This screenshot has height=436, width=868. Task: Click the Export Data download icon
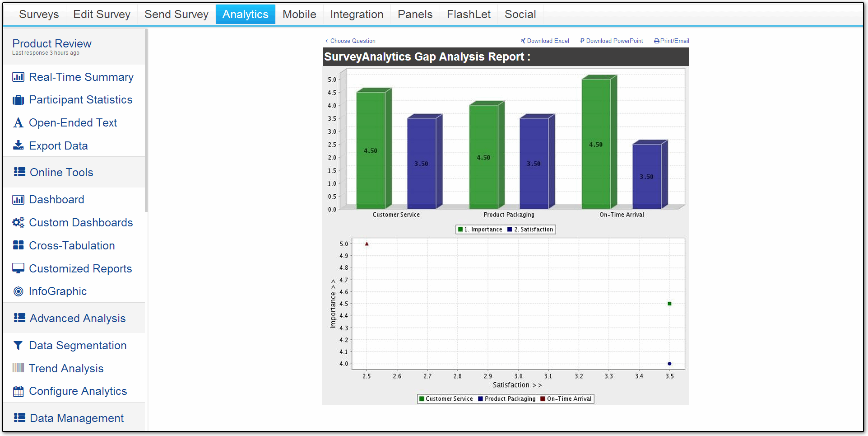click(18, 145)
